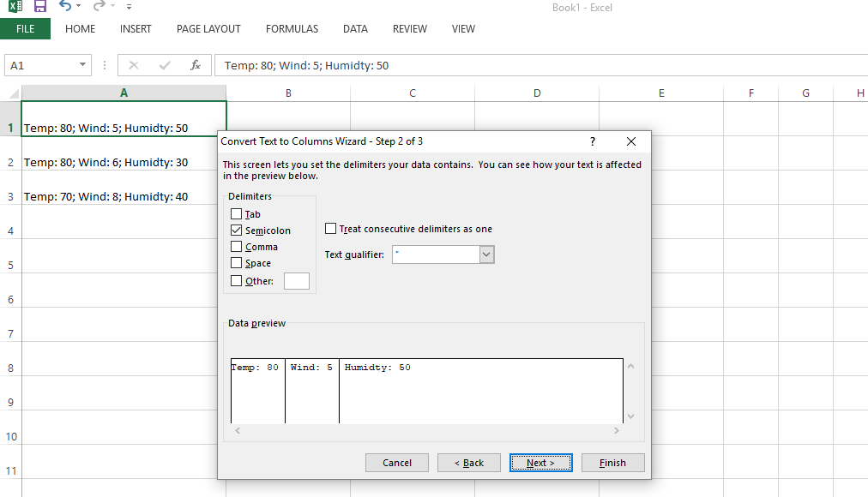This screenshot has width=868, height=497.
Task: Click the select all cells corner triangle
Action: 13,93
